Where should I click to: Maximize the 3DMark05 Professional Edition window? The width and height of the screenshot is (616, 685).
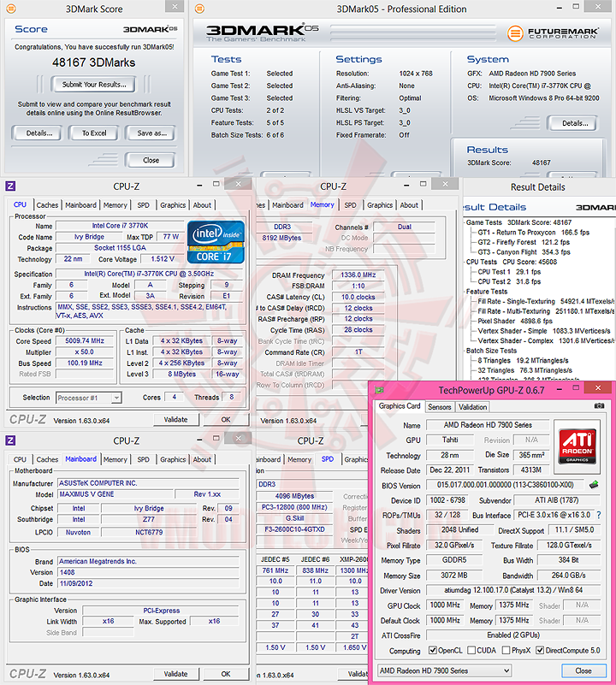tap(576, 7)
